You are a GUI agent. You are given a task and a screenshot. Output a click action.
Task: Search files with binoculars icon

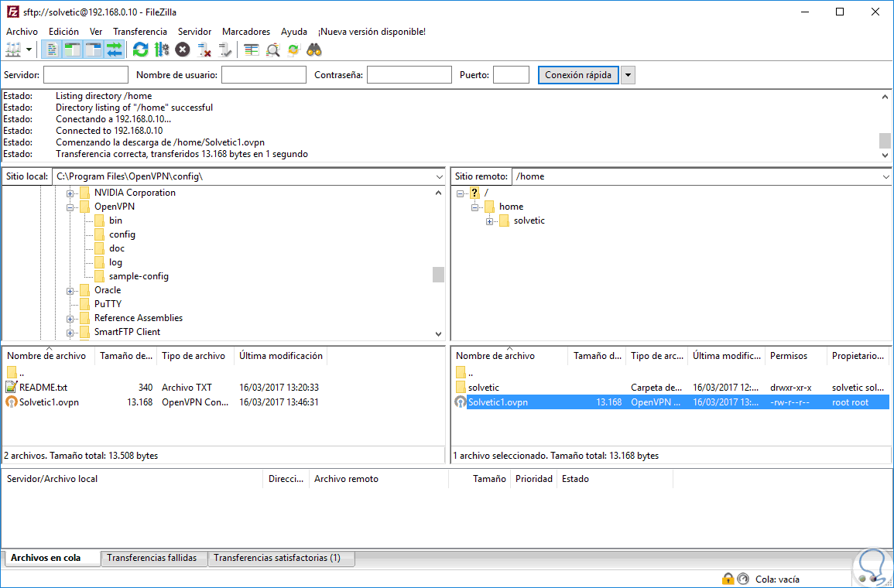[x=315, y=50]
